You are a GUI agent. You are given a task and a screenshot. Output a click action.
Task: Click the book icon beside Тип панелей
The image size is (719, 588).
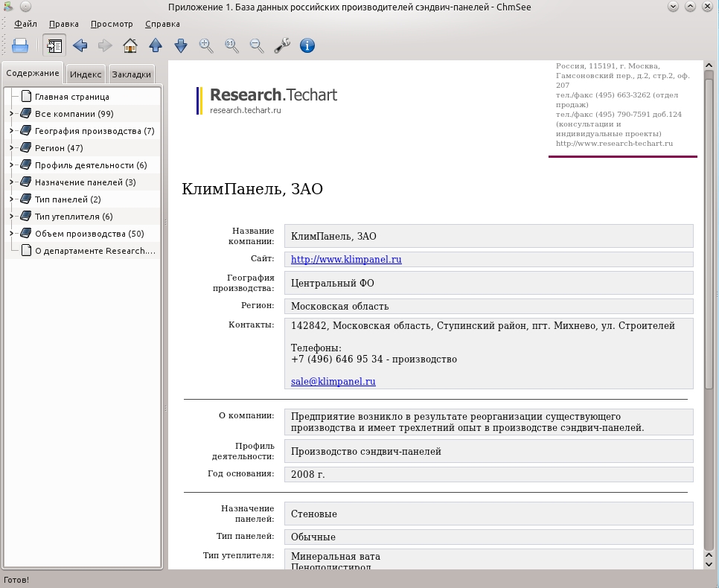click(26, 199)
